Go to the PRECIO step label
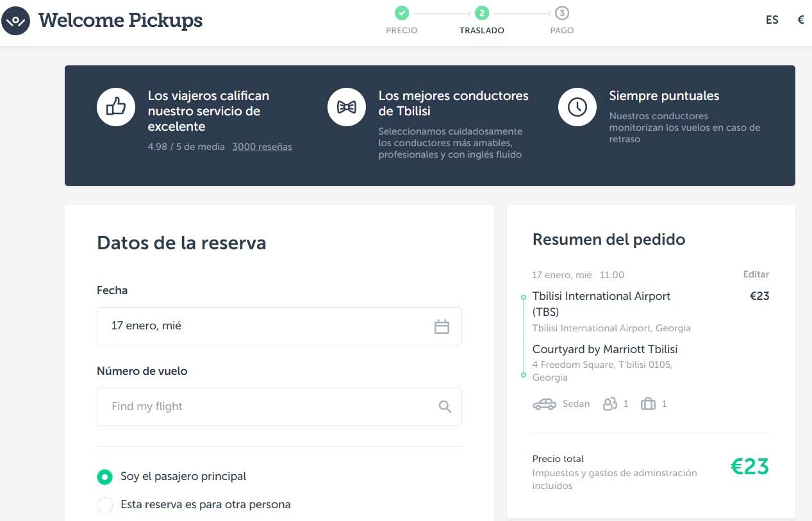This screenshot has height=521, width=812. coord(402,30)
